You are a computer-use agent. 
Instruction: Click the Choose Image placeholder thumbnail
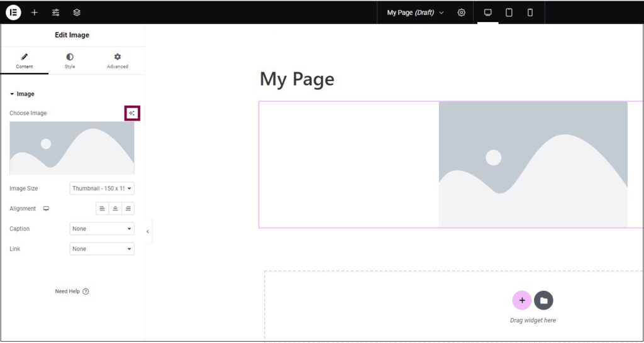72,148
